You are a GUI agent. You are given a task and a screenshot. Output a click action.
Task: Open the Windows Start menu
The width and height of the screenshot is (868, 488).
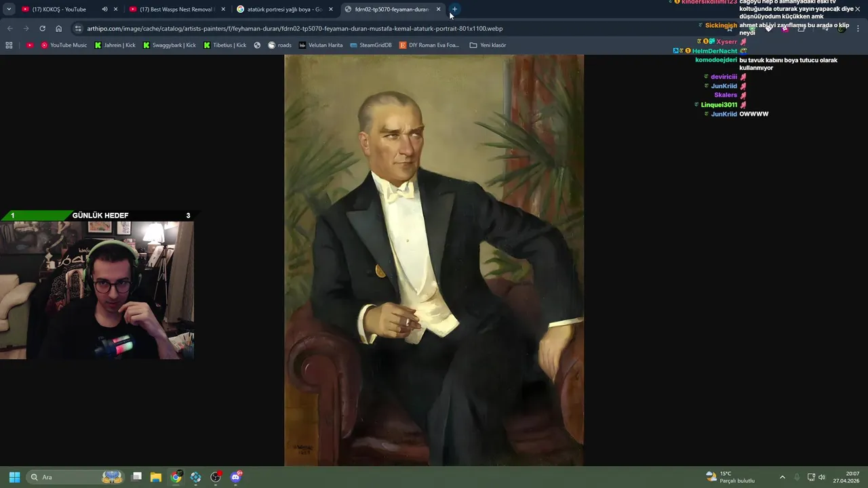(x=14, y=477)
